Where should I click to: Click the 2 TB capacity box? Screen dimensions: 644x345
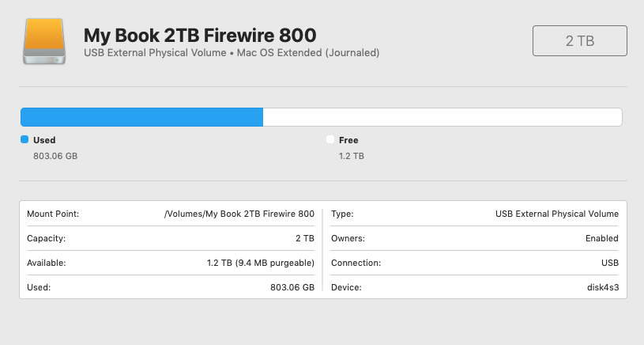[x=580, y=41]
